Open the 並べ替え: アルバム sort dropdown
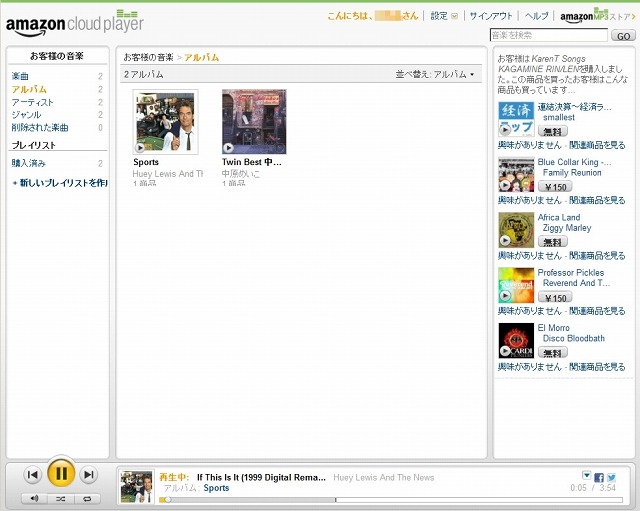 point(435,74)
